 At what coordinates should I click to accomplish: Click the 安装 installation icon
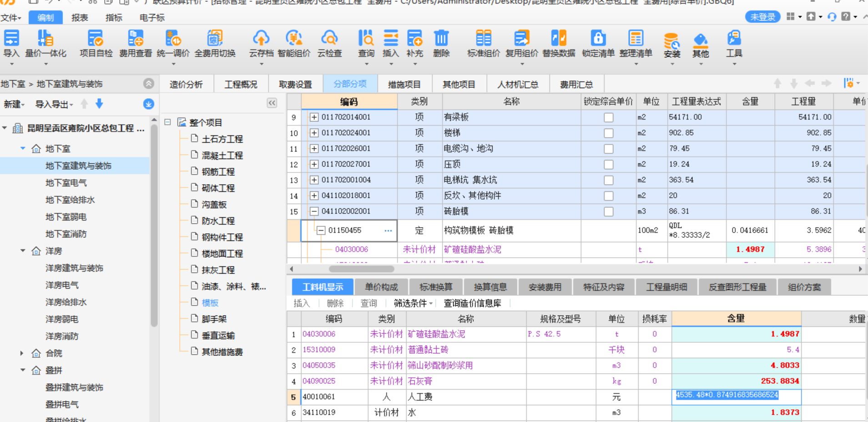pos(671,41)
